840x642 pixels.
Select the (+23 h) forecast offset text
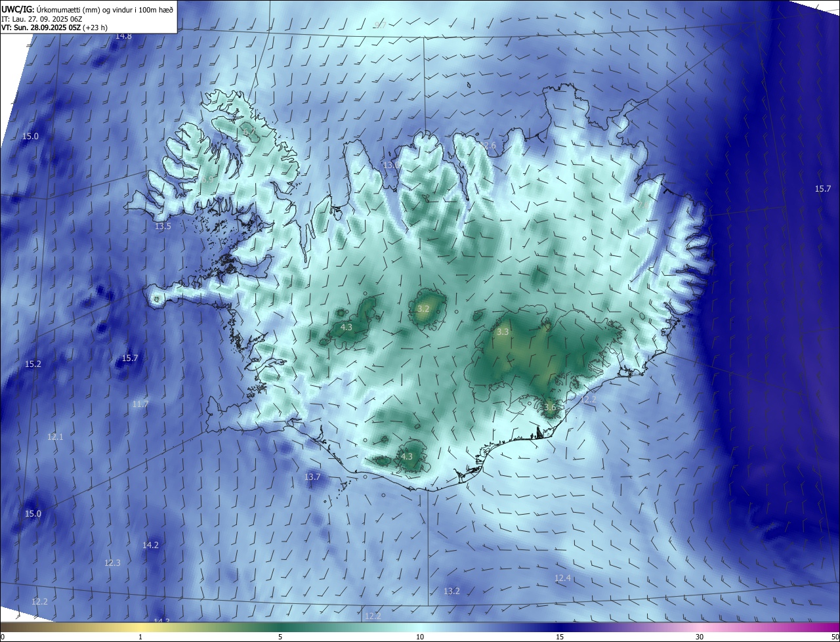96,28
